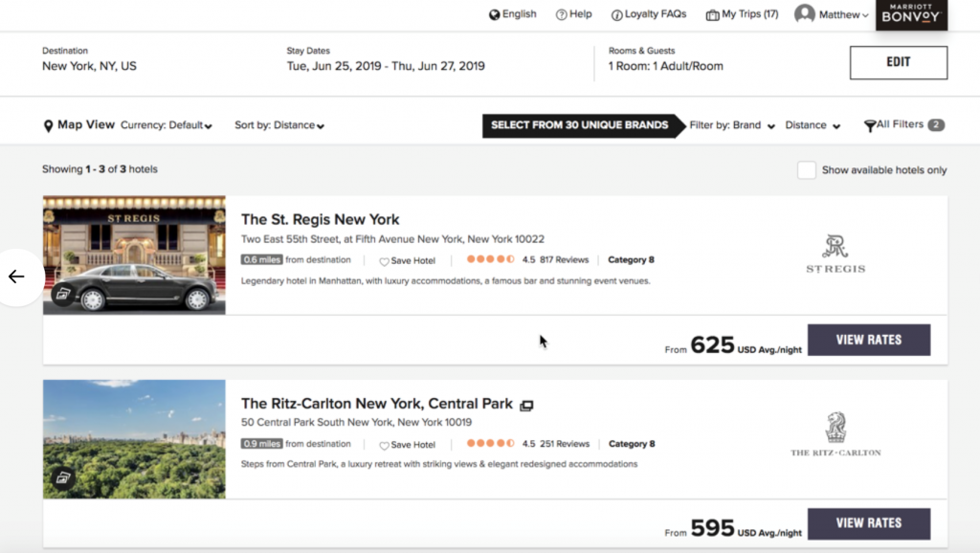The image size is (980, 553).
Task: Expand the Sort by Distance dropdown
Action: click(x=279, y=125)
